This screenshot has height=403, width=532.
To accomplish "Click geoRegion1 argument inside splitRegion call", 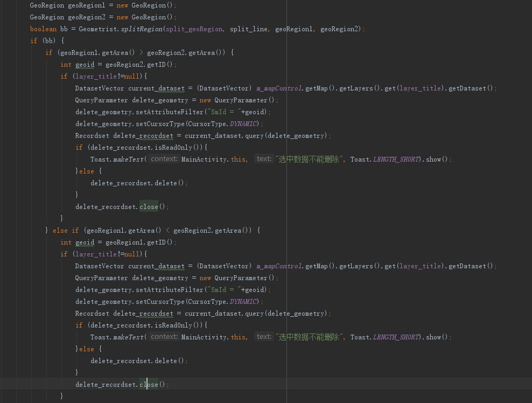I will click(294, 29).
